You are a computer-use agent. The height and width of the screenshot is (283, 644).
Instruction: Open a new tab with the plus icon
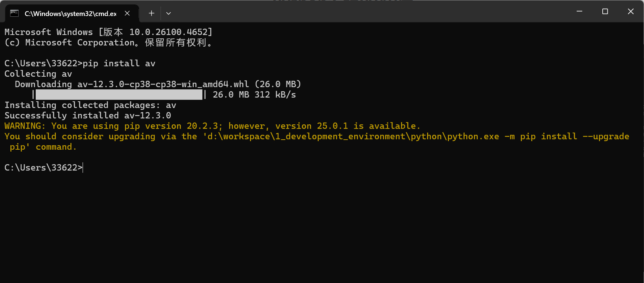pyautogui.click(x=151, y=13)
